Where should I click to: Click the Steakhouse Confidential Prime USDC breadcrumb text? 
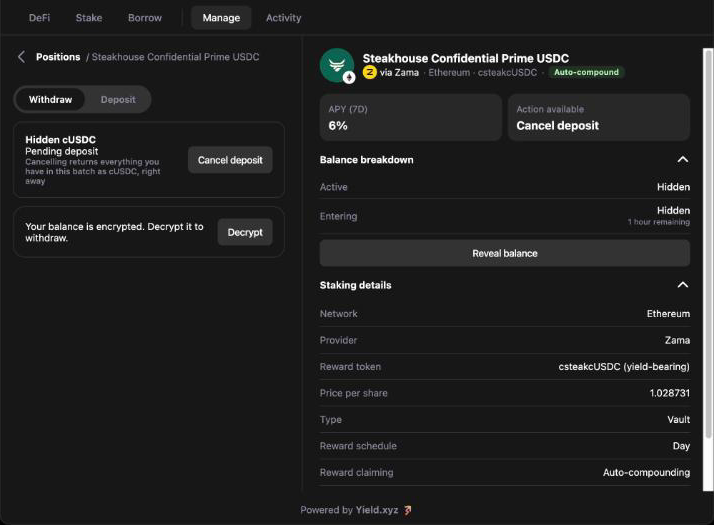(x=175, y=57)
